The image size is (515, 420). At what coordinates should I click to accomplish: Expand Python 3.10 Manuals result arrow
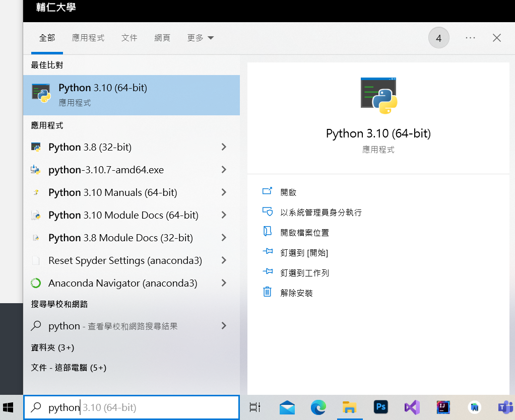pos(224,192)
